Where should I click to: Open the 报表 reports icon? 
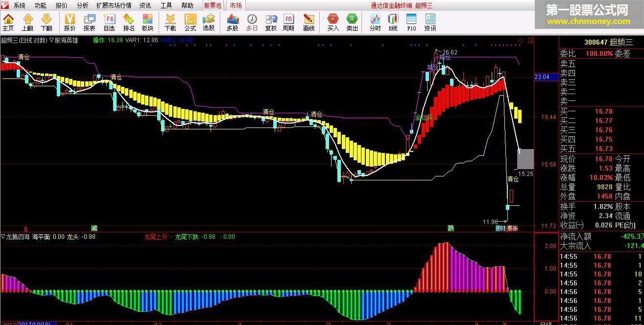click(x=89, y=23)
